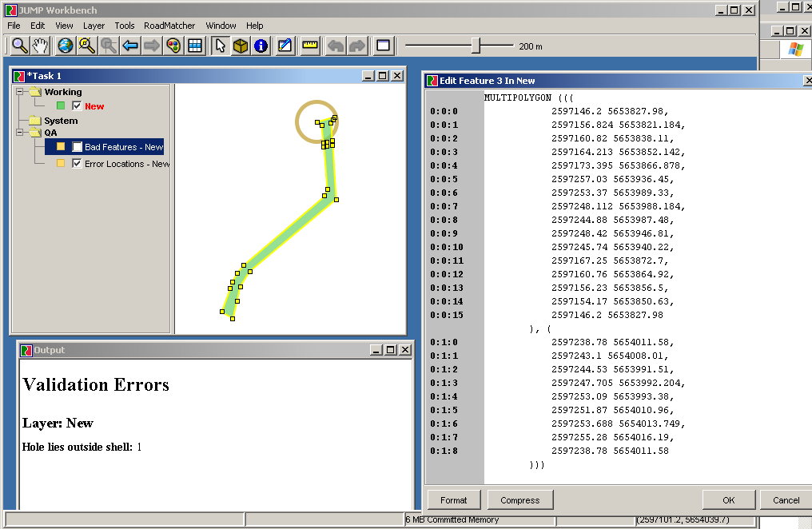The height and width of the screenshot is (529, 812).
Task: Open the RoadMatcher menu
Action: (169, 26)
